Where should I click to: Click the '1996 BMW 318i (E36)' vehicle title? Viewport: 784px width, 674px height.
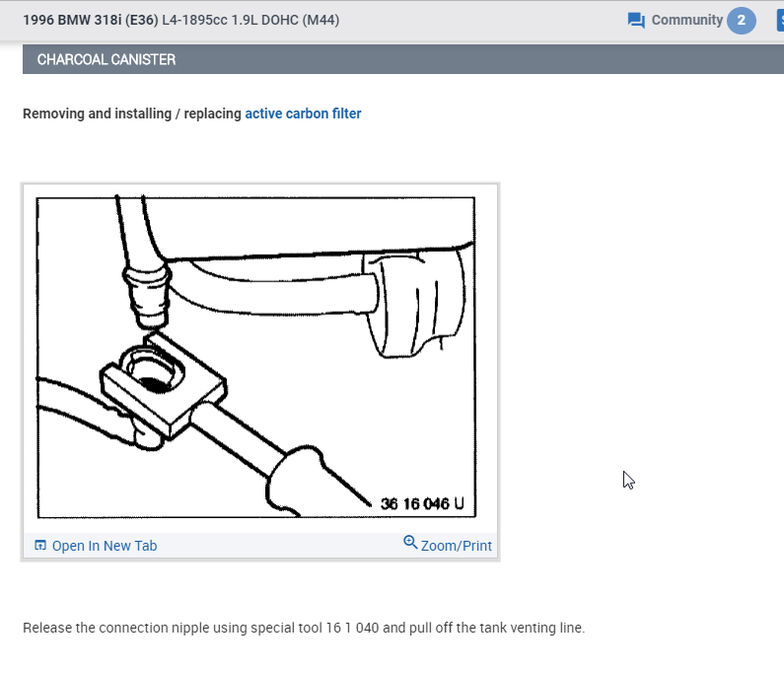tap(91, 20)
